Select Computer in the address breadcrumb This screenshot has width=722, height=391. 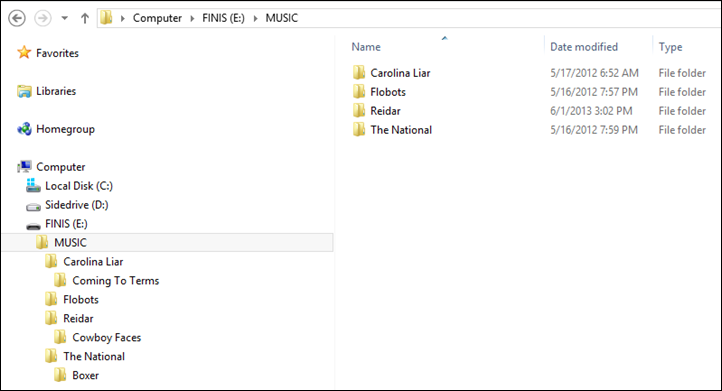tap(157, 18)
